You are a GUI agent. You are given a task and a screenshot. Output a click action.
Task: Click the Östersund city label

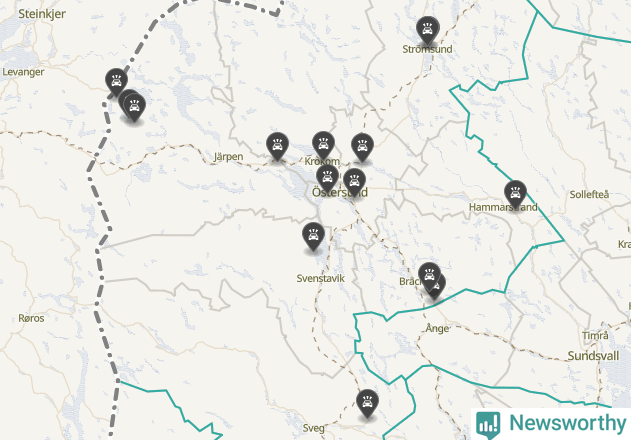[340, 192]
